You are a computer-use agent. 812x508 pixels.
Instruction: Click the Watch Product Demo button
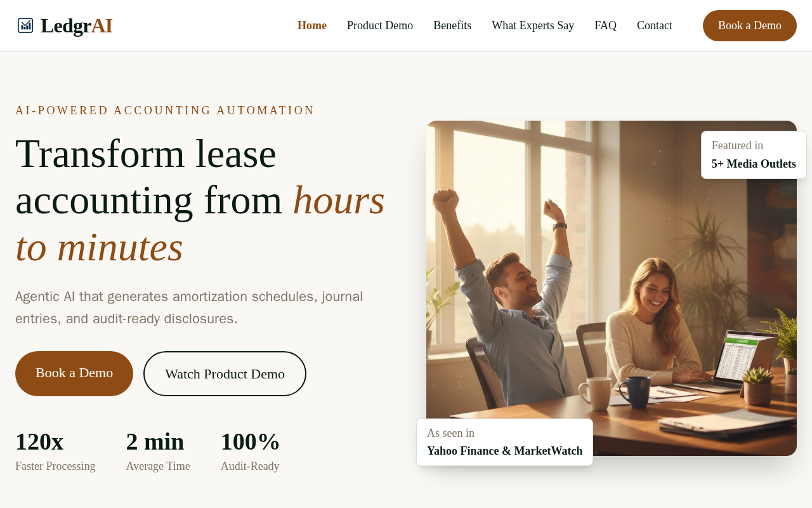click(225, 373)
